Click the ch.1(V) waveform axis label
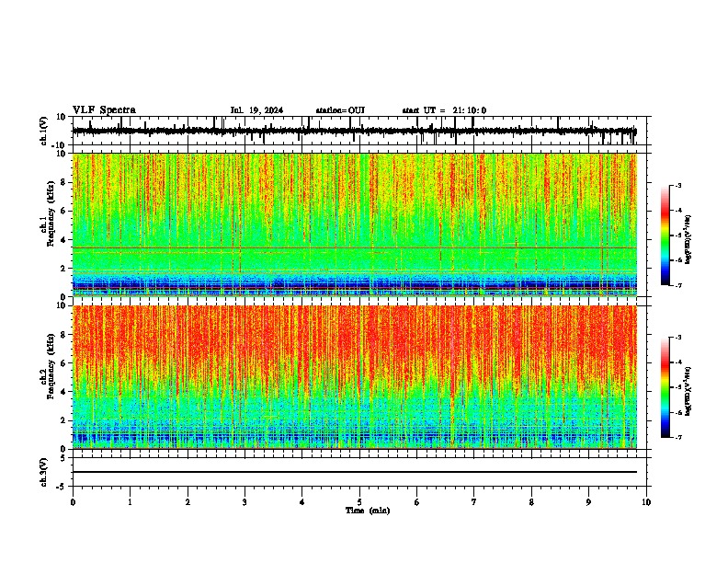 pyautogui.click(x=44, y=131)
